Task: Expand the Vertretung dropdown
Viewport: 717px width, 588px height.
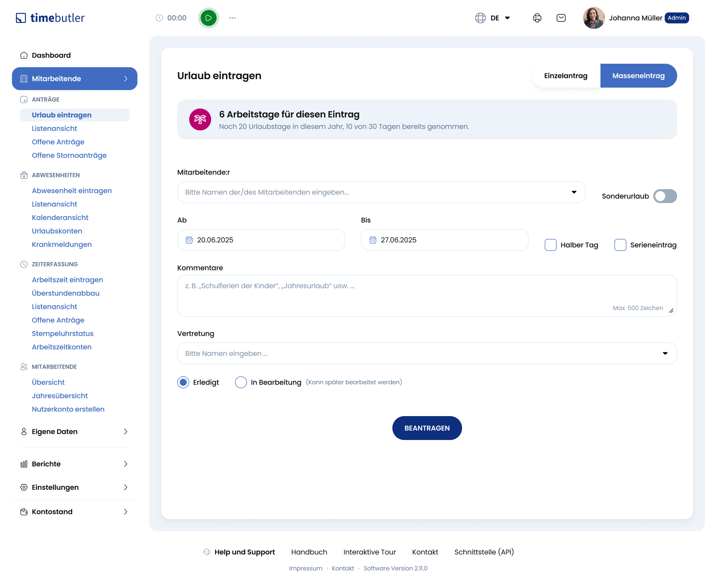Action: tap(427, 354)
